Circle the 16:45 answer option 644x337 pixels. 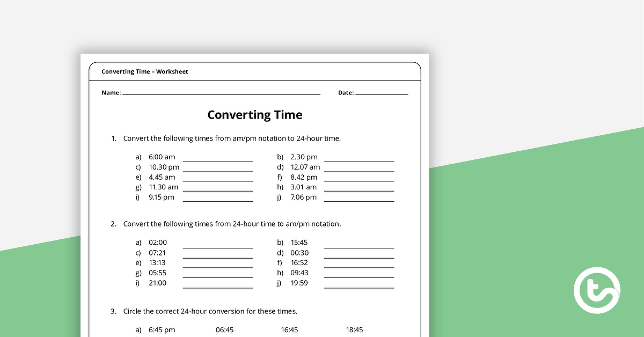pyautogui.click(x=289, y=330)
